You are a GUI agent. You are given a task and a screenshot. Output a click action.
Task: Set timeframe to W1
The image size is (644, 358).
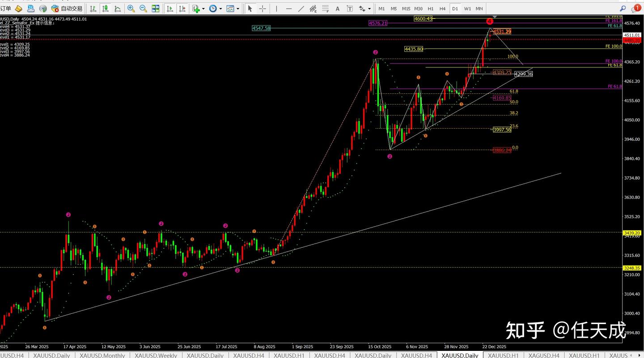click(x=467, y=8)
